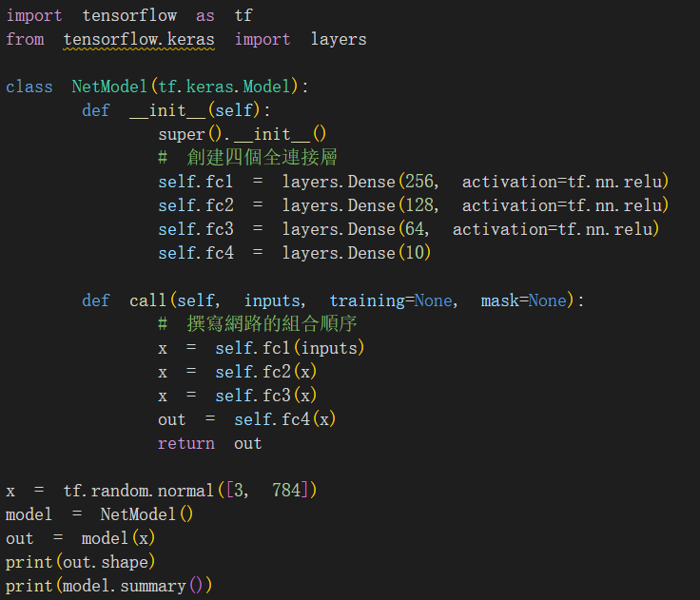Click the 'import tensorflow as tf' line

(x=129, y=15)
